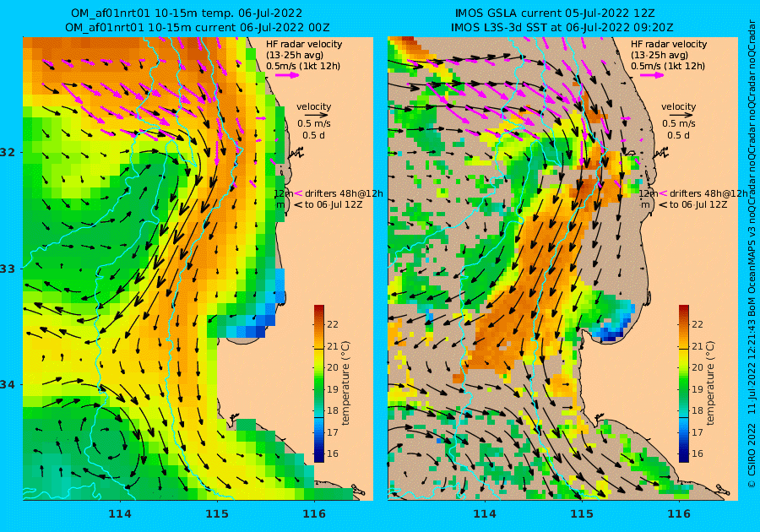This screenshot has height=532, width=760.
Task: Click colorbar tick '22' in left map
Action: 333,324
